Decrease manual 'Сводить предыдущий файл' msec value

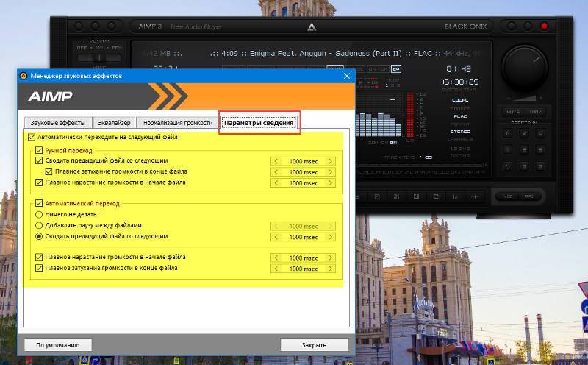click(276, 161)
